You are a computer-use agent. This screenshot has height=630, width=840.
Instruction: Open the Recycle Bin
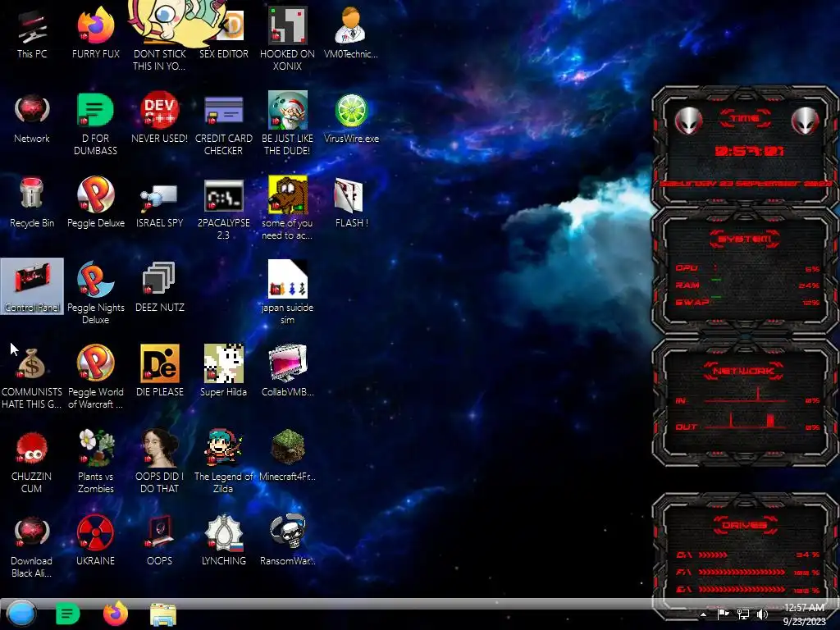click(32, 203)
